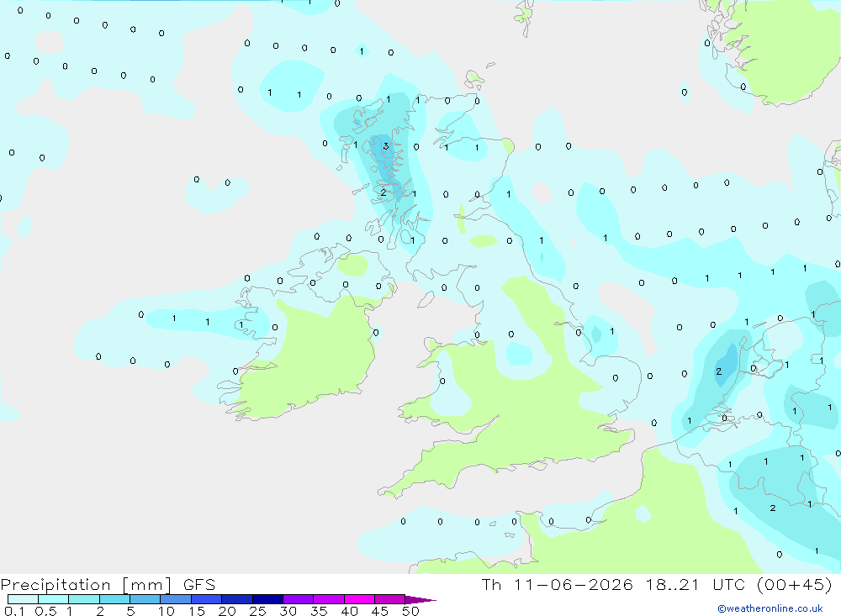Open the weatheronline.co.uk copyright link
The width and height of the screenshot is (841, 616).
click(770, 608)
